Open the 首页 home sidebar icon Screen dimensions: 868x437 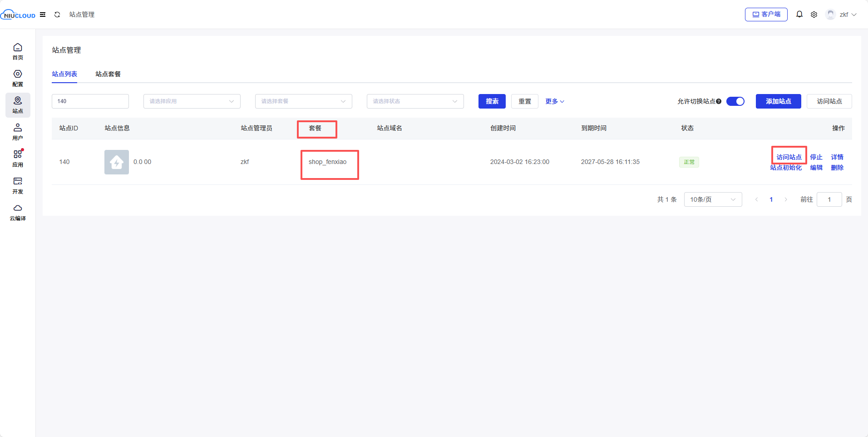tap(18, 51)
